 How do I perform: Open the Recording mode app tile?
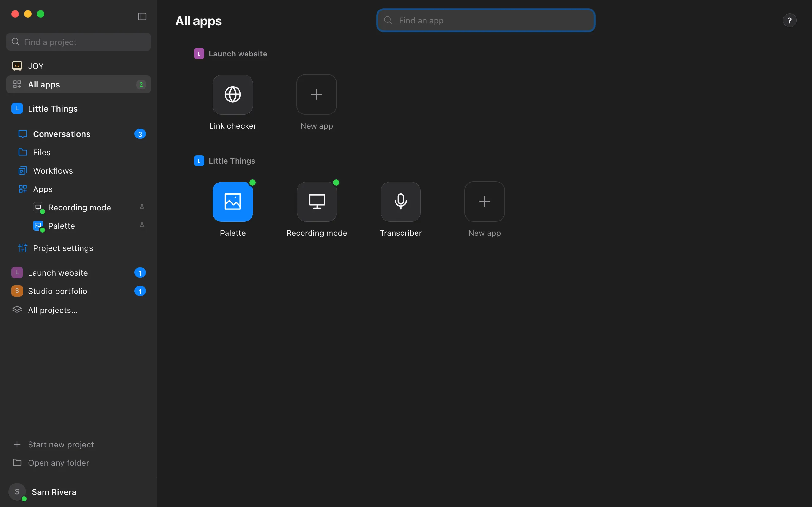tap(317, 202)
